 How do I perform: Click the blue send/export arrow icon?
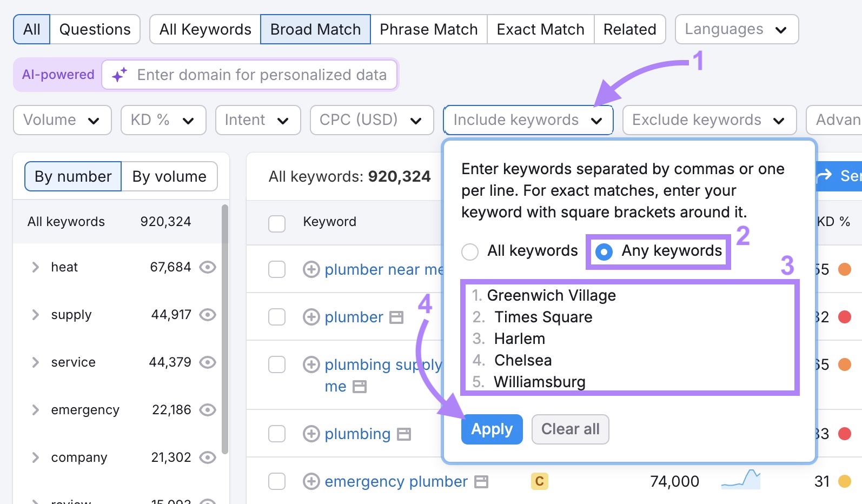click(x=824, y=175)
